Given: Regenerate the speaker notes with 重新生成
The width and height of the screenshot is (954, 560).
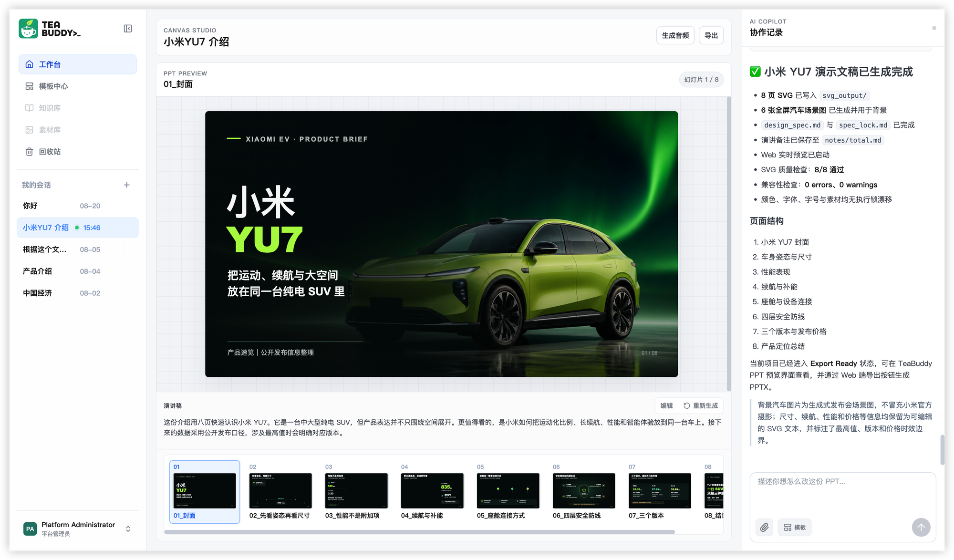Looking at the screenshot, I should (x=701, y=406).
